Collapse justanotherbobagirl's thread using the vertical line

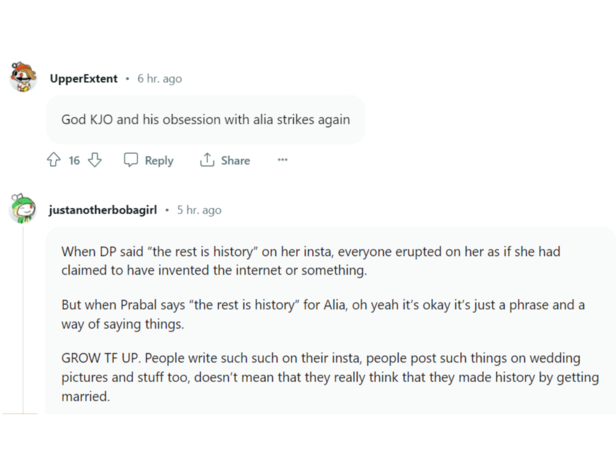click(22, 320)
